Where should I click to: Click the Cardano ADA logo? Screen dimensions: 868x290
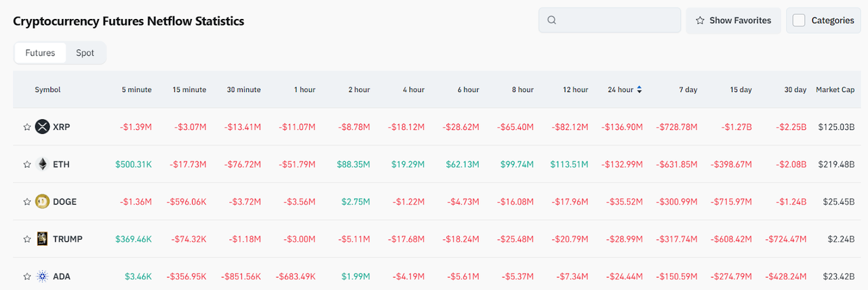click(x=43, y=276)
